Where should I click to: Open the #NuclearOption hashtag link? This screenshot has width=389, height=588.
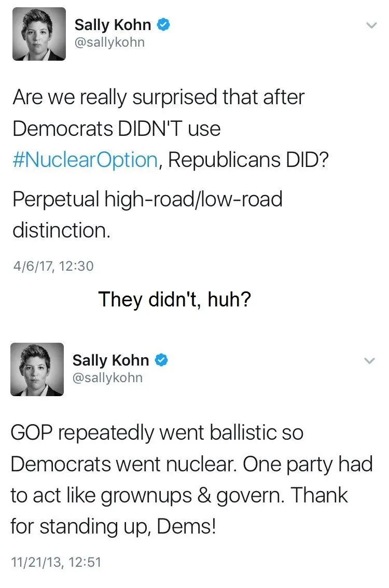click(x=85, y=160)
